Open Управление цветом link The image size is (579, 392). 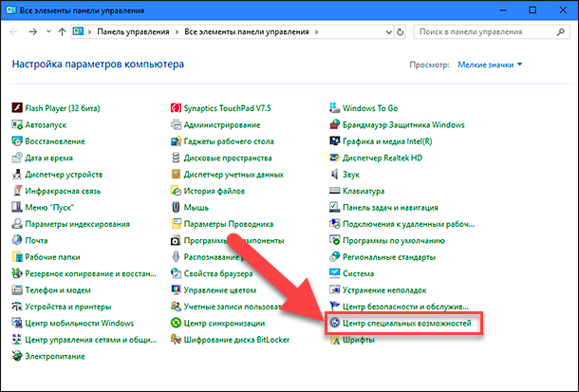220,290
